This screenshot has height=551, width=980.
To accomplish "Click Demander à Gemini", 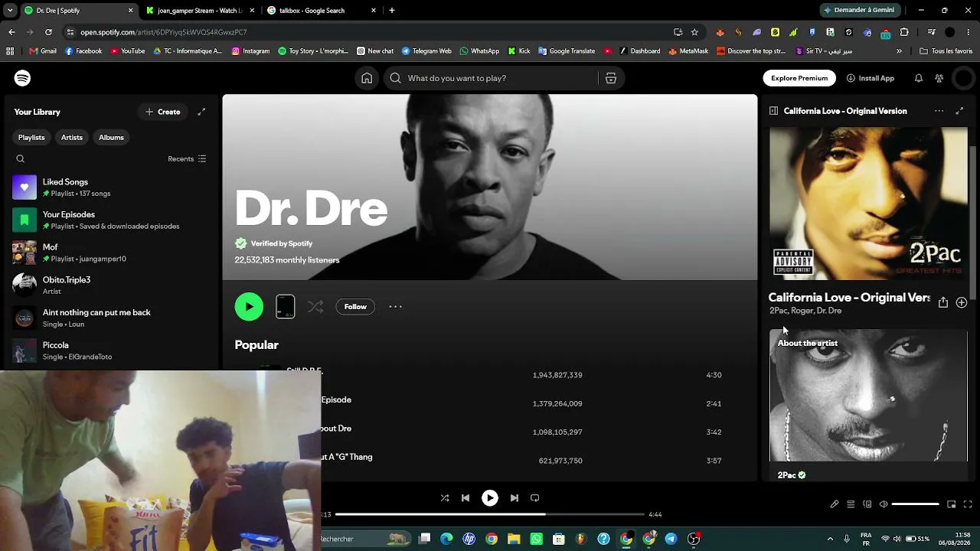I will (858, 11).
